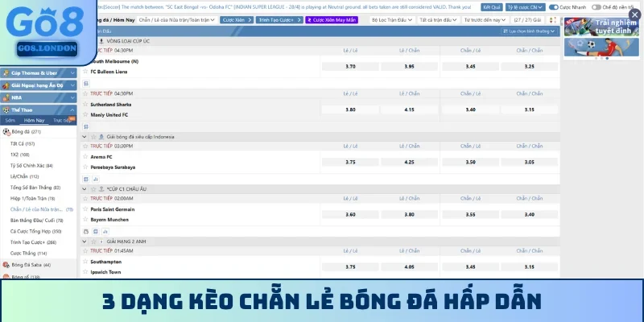
Task: Star the Ipswich Town team
Action: pyautogui.click(x=85, y=272)
